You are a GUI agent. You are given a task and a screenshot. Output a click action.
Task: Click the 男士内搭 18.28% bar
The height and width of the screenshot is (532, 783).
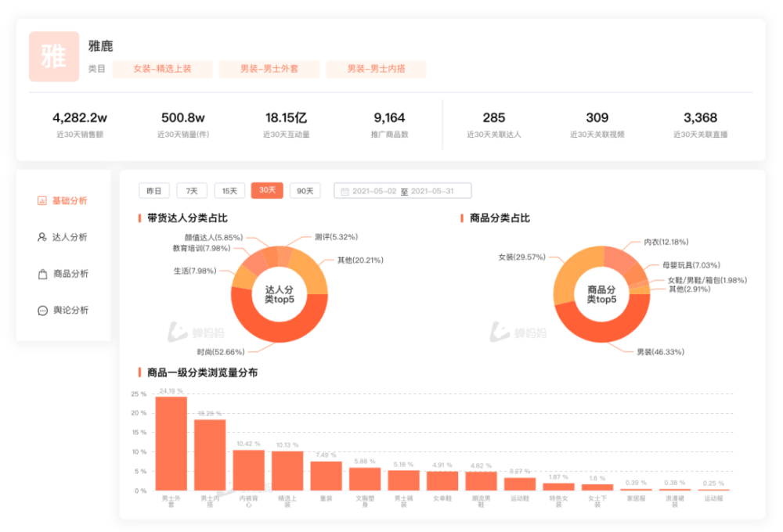tap(210, 455)
